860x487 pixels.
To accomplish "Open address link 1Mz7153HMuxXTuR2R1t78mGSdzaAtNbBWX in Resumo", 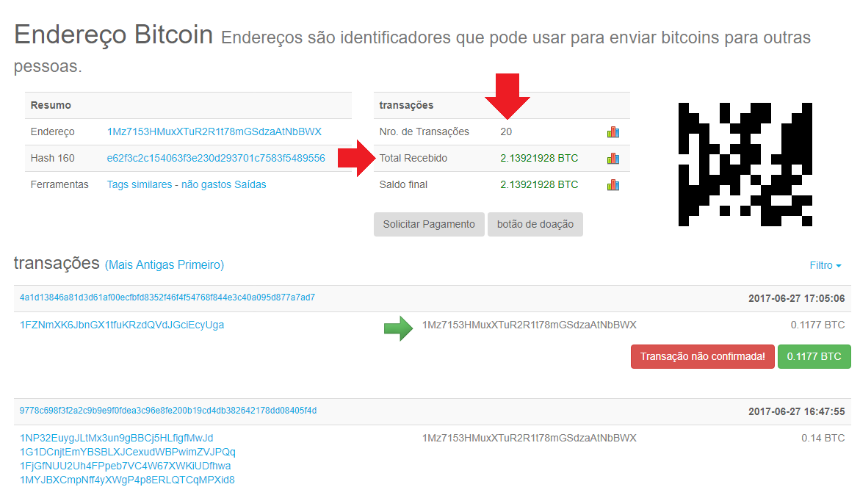I will coord(214,132).
